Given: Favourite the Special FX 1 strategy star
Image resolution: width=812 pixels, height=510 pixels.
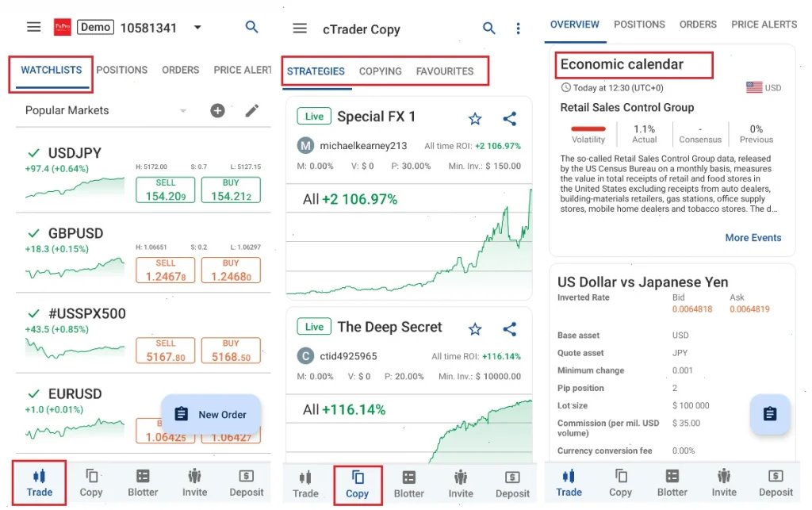Looking at the screenshot, I should (x=475, y=117).
